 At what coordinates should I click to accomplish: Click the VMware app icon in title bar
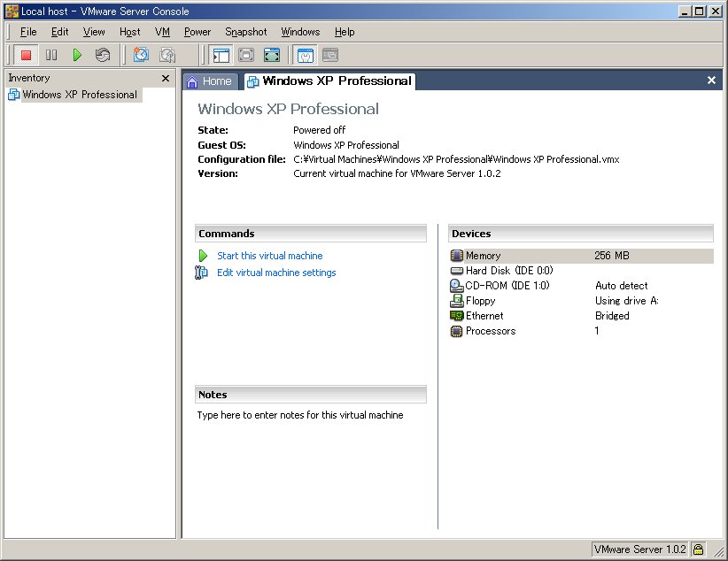click(12, 12)
